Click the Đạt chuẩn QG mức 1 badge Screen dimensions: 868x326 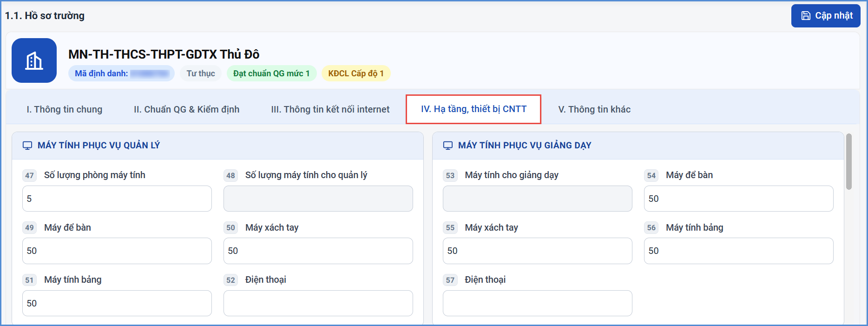271,73
